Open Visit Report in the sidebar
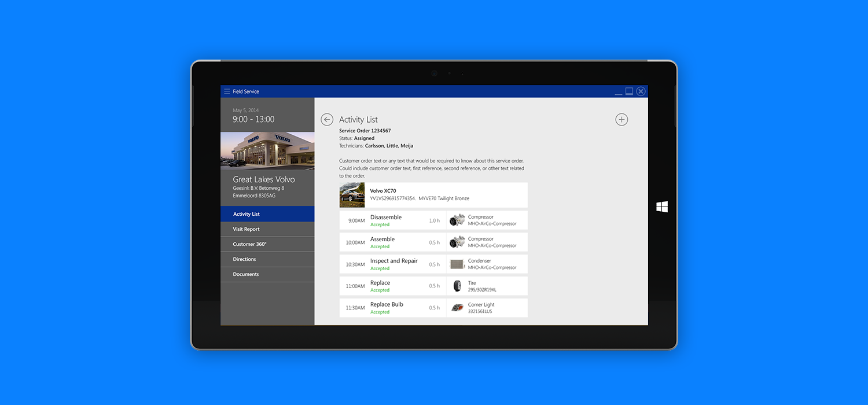This screenshot has height=405, width=868. click(x=267, y=229)
